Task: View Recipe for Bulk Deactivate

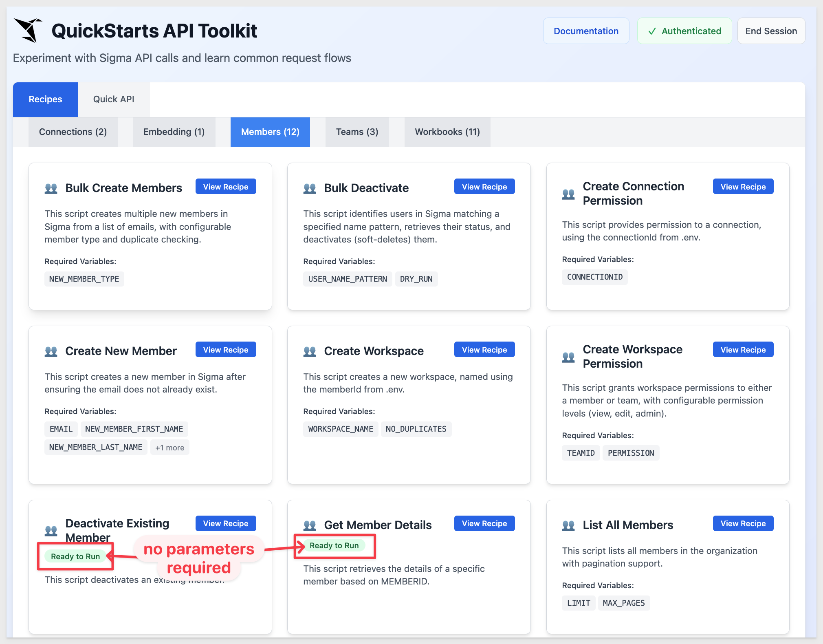Action: 484,187
